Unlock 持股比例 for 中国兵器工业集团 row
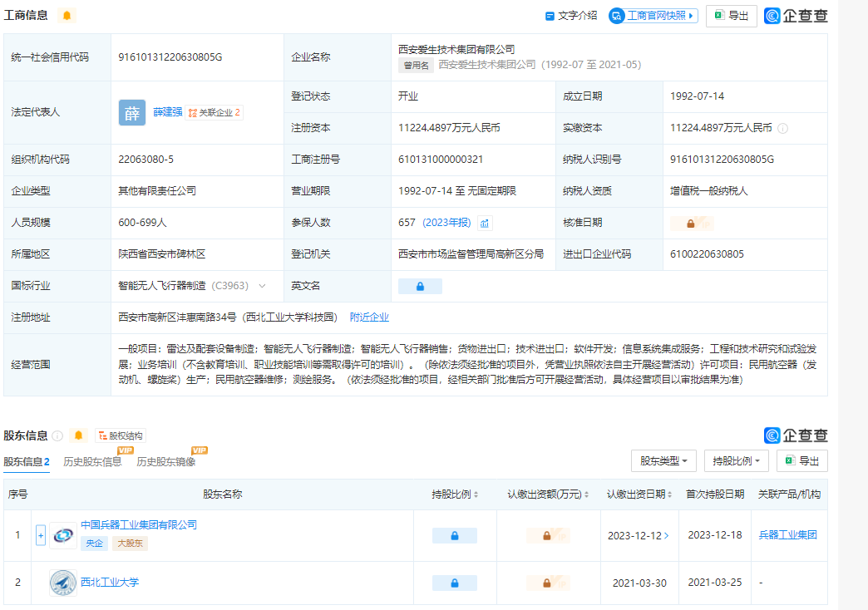Viewport: 868px width, 610px height. pyautogui.click(x=455, y=536)
